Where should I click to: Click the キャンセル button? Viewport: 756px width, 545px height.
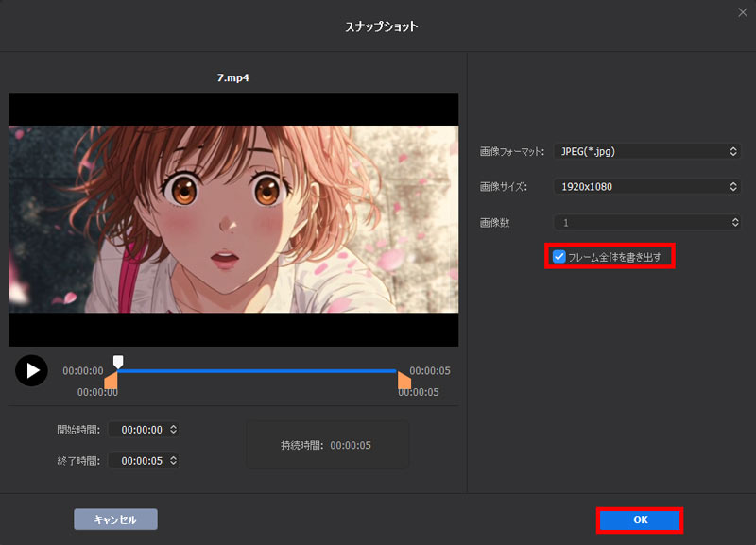(115, 519)
